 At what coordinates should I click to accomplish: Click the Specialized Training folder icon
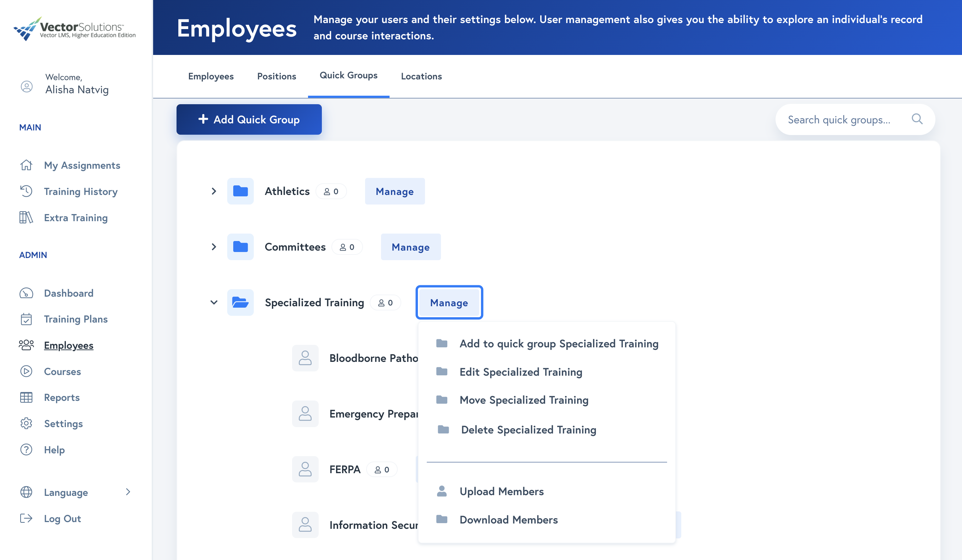[240, 302]
